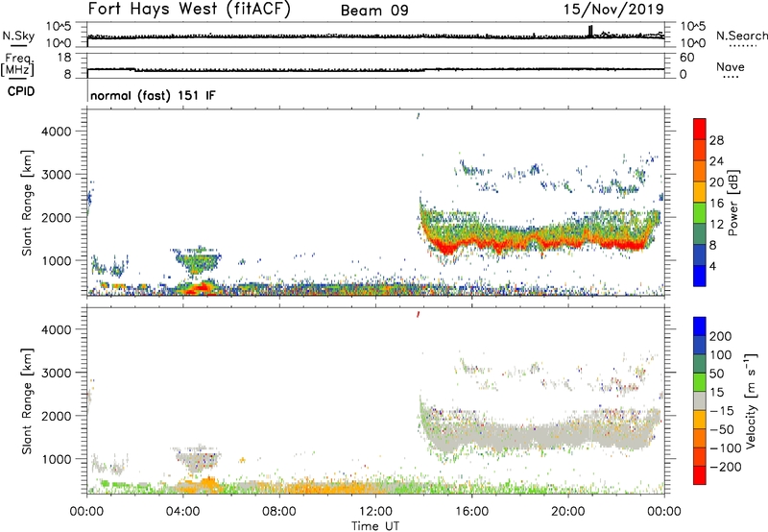Click the Velocity colorbar '-15' value
The height and width of the screenshot is (532, 768).
click(x=722, y=410)
